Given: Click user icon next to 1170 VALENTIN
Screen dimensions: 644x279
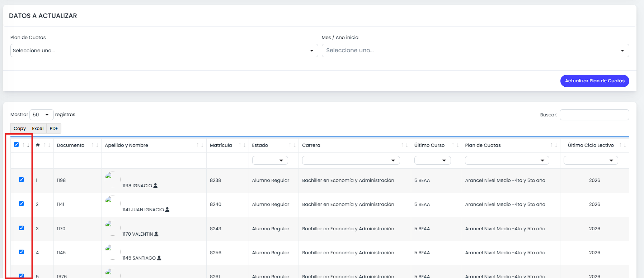Looking at the screenshot, I should click(x=156, y=234).
